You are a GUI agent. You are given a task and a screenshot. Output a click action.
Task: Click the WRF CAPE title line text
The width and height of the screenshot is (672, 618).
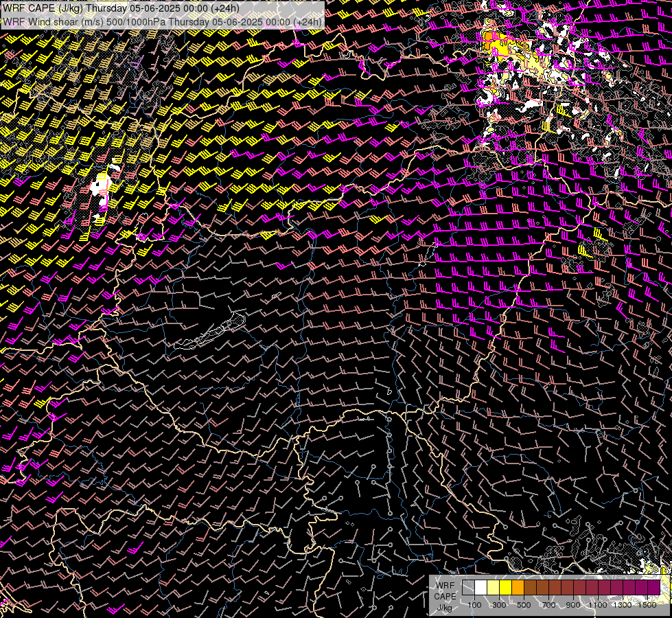[121, 8]
